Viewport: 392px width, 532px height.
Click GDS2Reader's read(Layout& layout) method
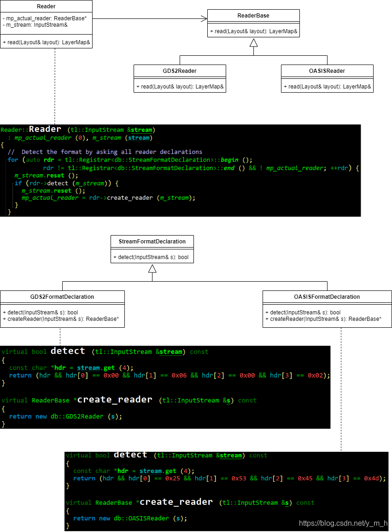coord(180,87)
